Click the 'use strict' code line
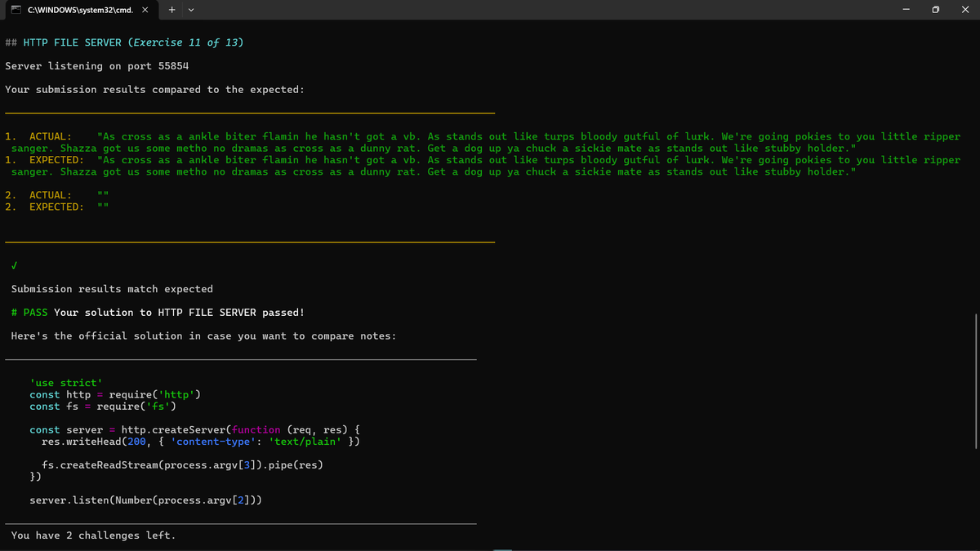This screenshot has height=551, width=980. coord(66,384)
